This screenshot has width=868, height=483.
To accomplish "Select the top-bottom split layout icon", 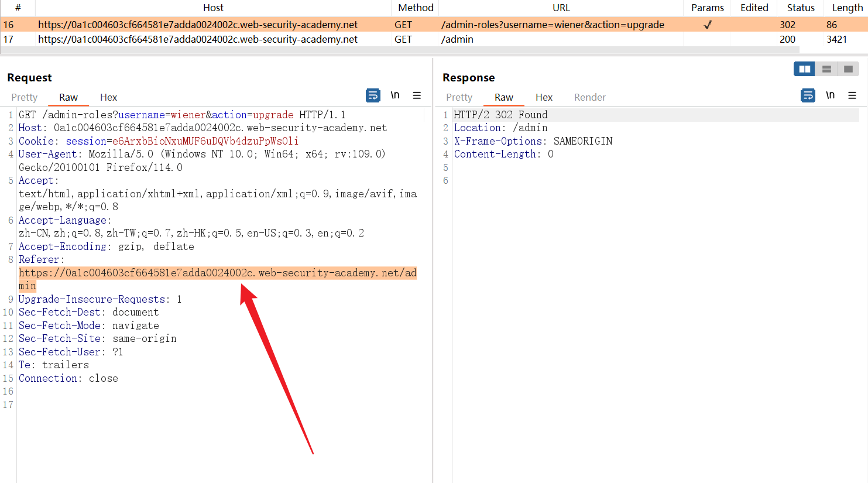I will 826,69.
